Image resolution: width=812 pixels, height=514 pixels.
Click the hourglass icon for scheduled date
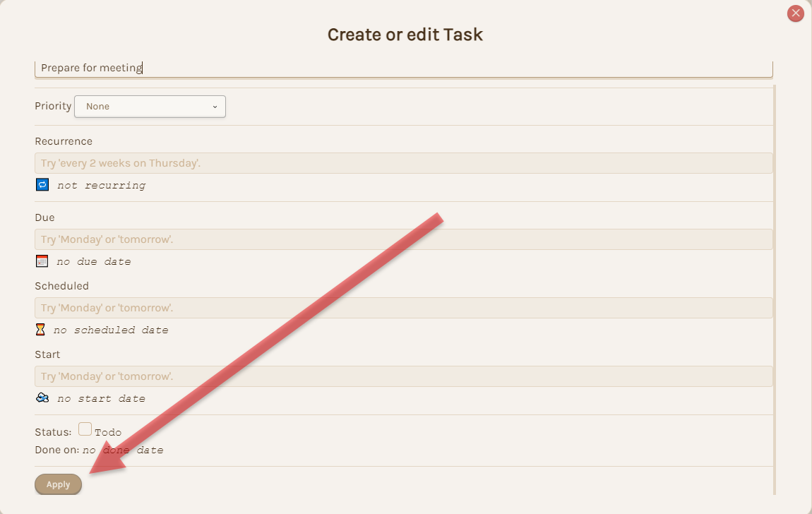pyautogui.click(x=42, y=329)
